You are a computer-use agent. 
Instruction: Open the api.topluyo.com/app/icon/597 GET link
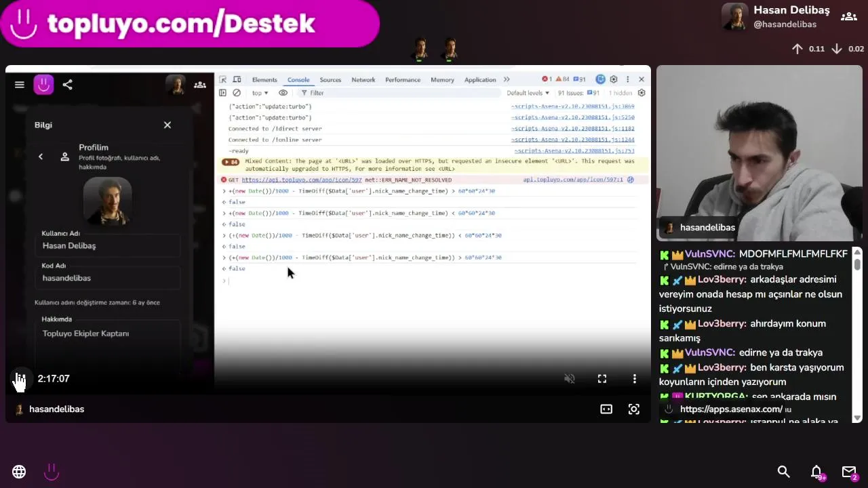302,180
